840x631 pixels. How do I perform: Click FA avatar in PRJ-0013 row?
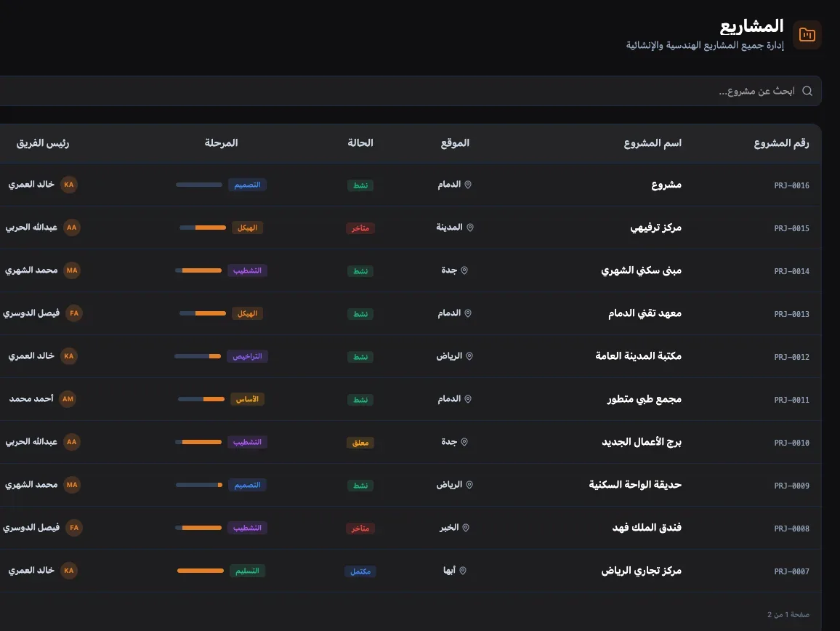(x=74, y=313)
